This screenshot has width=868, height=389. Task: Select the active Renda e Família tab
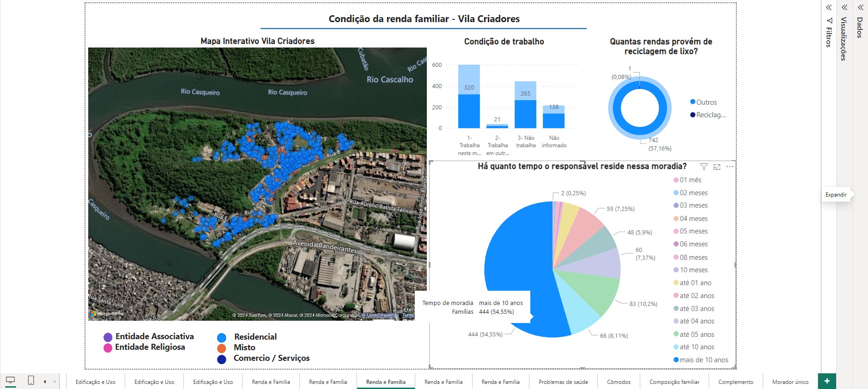point(386,382)
